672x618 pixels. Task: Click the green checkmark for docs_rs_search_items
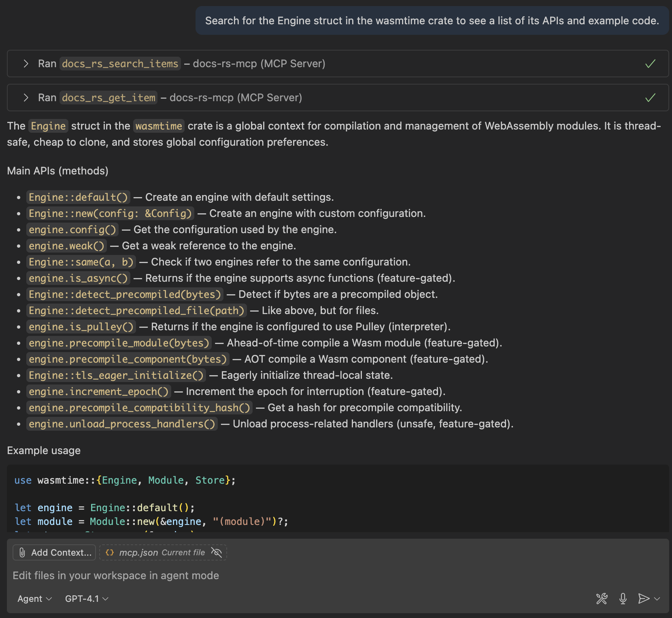coord(650,64)
